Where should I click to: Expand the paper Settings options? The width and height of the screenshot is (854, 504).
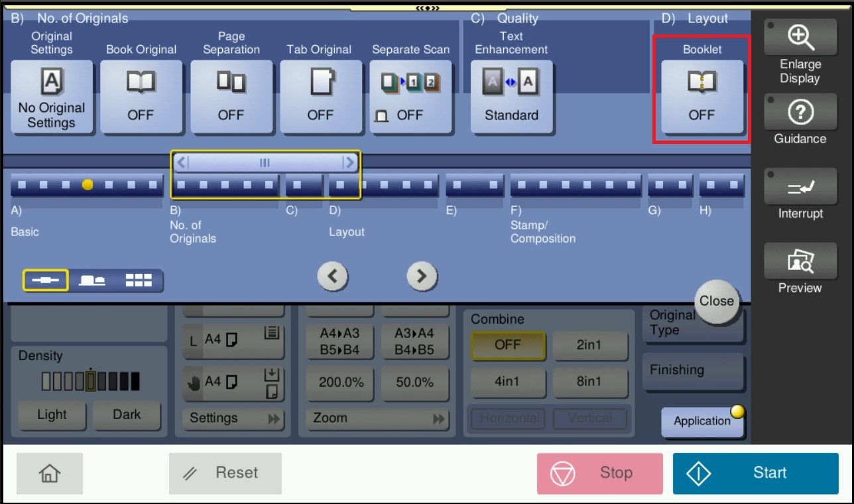tap(233, 418)
